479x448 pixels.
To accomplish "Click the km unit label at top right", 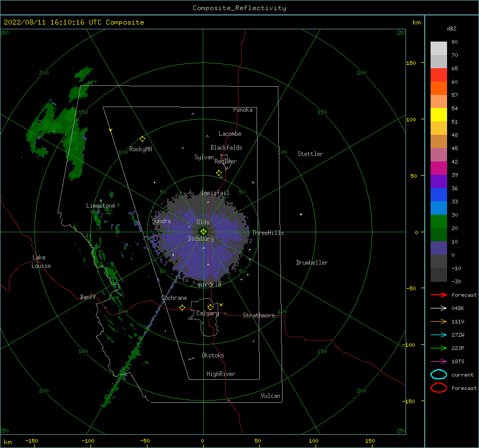I will (x=416, y=22).
